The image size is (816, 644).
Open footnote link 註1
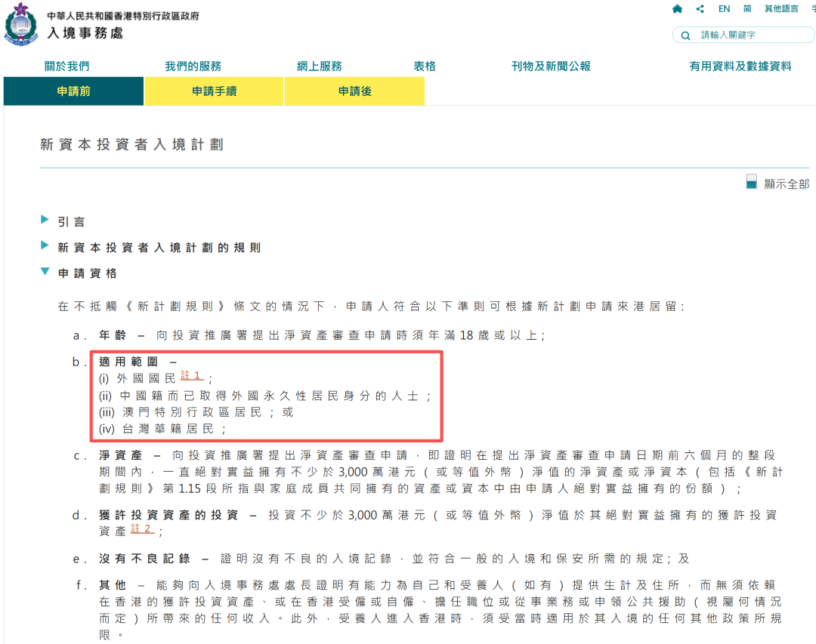[192, 376]
